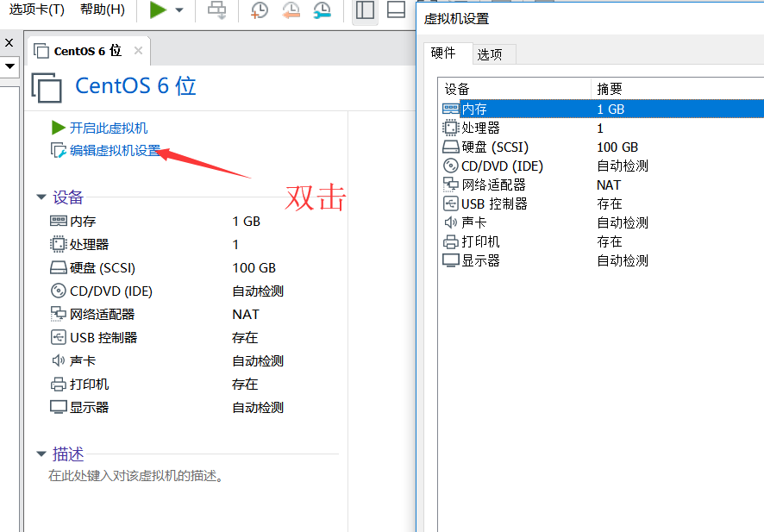Click 开启此虚拟机 link

coord(108,128)
